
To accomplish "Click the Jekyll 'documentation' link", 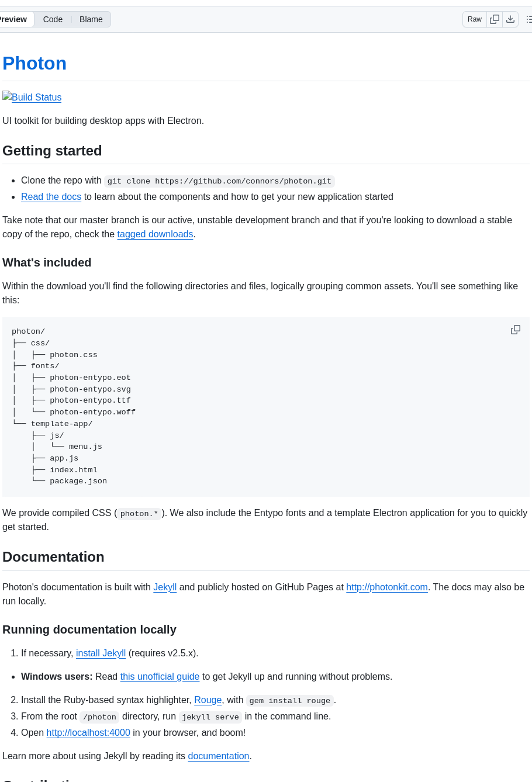I will click(x=219, y=756).
